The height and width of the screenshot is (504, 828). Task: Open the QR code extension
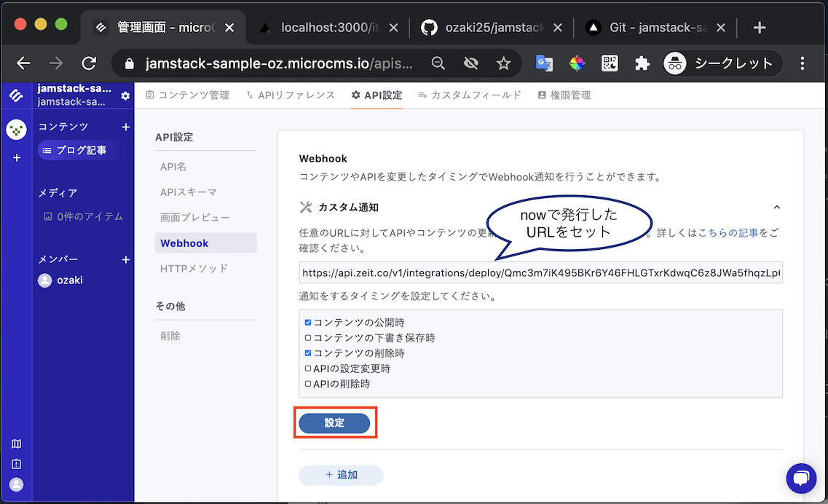(610, 63)
